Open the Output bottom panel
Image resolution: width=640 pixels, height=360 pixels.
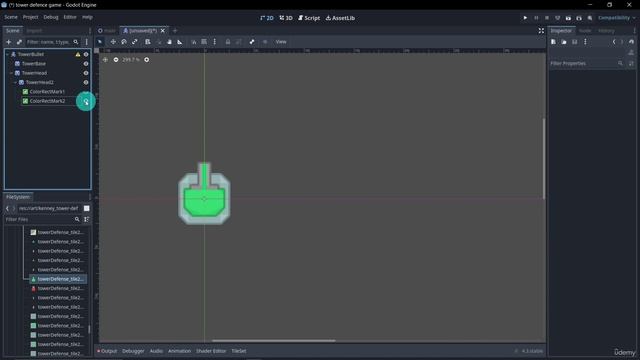107,351
